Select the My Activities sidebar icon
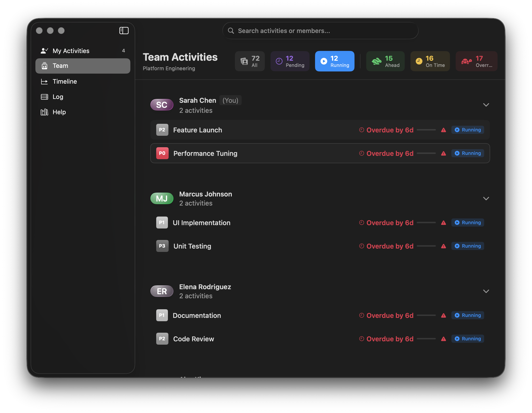 pyautogui.click(x=44, y=50)
